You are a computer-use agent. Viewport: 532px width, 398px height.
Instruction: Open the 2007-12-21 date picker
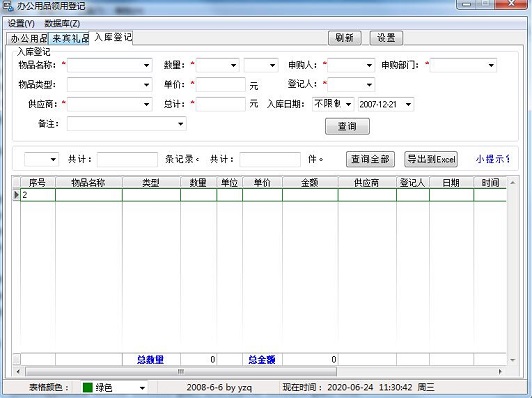tap(408, 104)
